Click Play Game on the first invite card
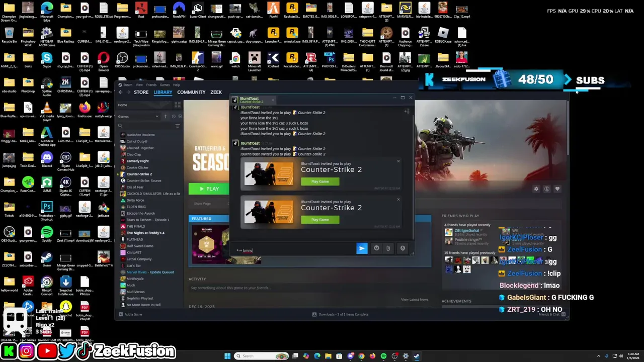The height and width of the screenshot is (362, 644). 320,182
